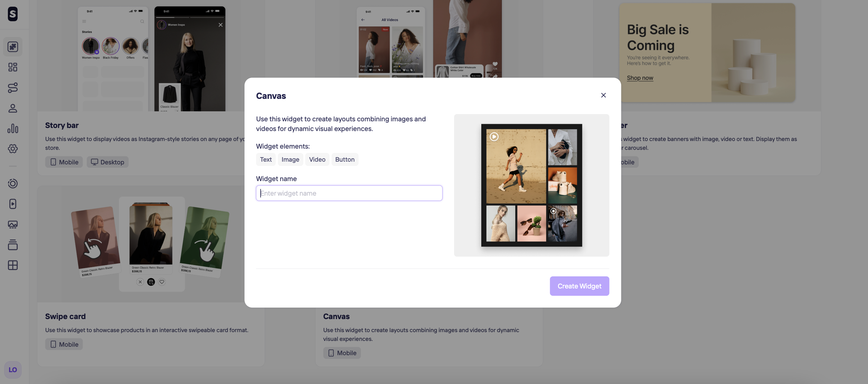
Task: Click the Canvas widget preview thumbnail
Action: click(x=531, y=185)
